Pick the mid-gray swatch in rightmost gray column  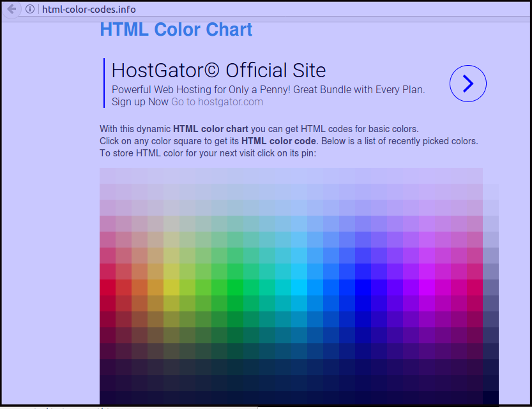click(x=490, y=287)
